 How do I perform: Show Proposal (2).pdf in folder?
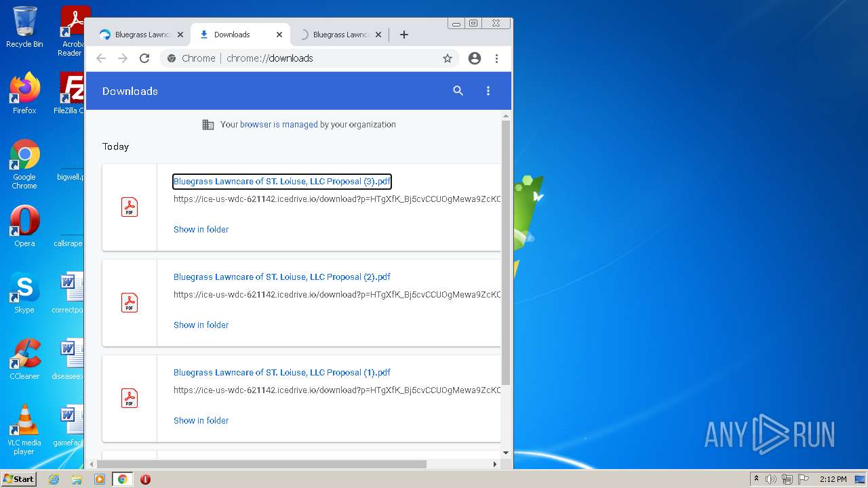[201, 325]
